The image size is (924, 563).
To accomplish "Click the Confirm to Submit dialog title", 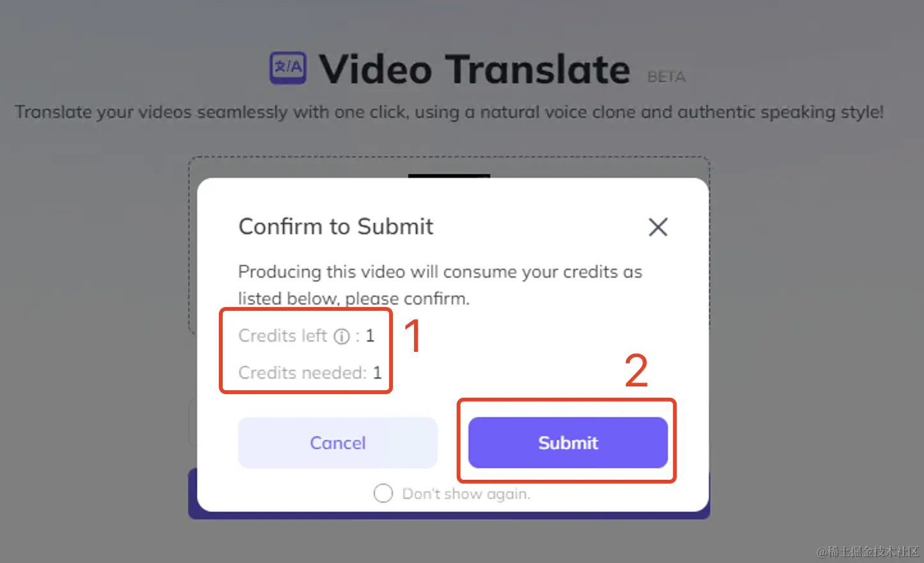I will [x=336, y=226].
